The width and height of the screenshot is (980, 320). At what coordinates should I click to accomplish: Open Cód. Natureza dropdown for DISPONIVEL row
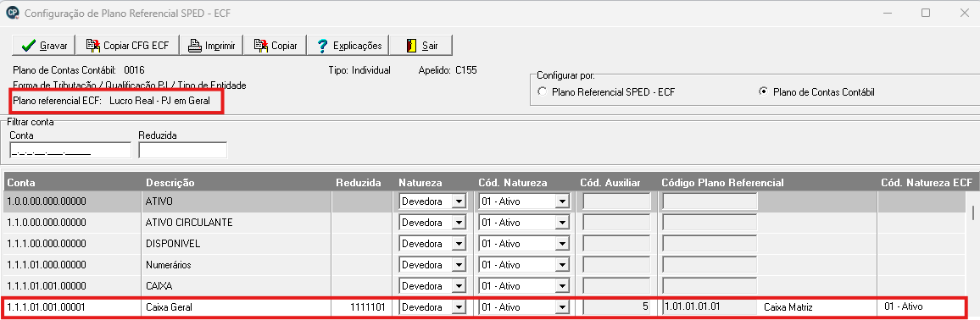[x=563, y=244]
